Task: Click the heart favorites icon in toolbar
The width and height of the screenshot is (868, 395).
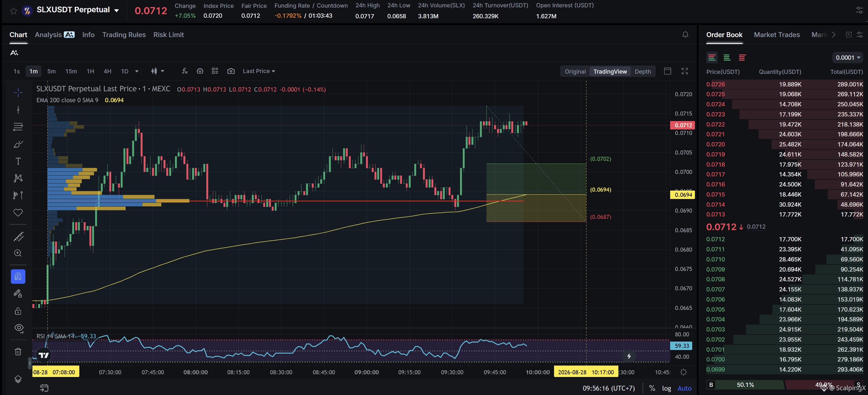Action: tap(18, 212)
